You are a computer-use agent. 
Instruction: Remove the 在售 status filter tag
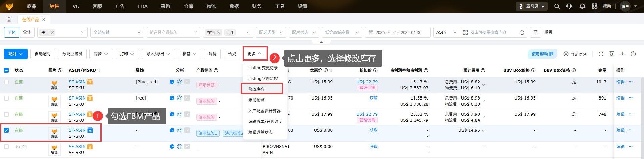[219, 33]
